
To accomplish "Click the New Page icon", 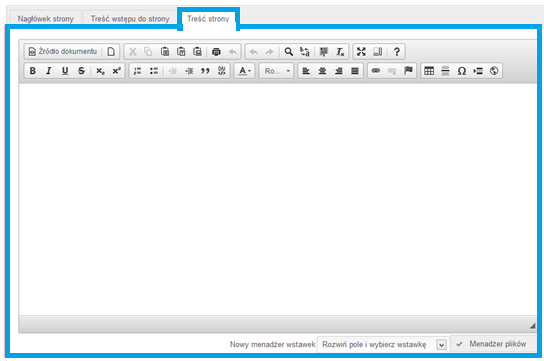I will click(111, 52).
